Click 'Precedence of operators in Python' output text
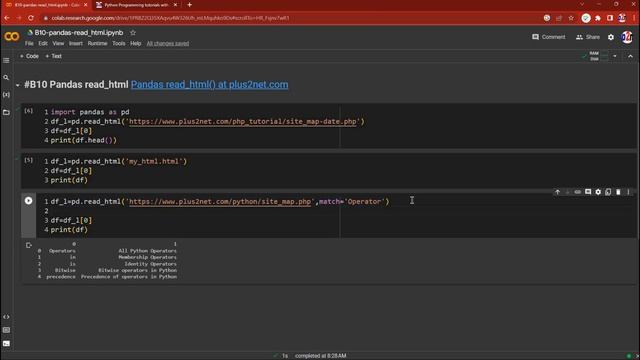The image size is (640, 360). (x=129, y=277)
